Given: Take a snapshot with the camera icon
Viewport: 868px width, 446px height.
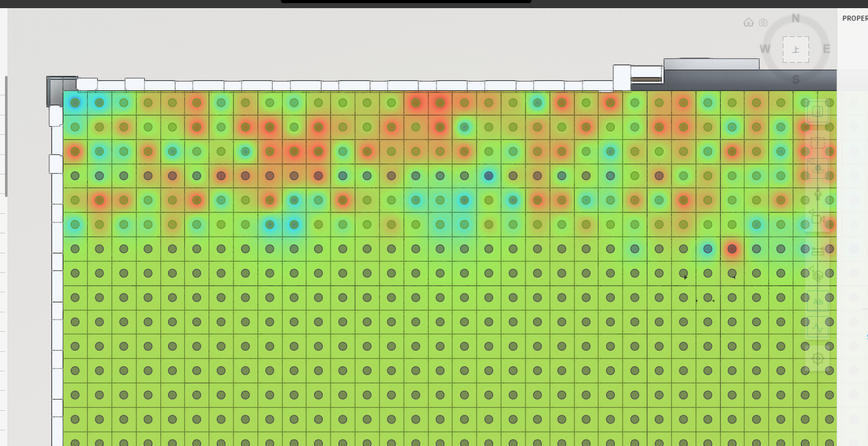Looking at the screenshot, I should tap(763, 22).
